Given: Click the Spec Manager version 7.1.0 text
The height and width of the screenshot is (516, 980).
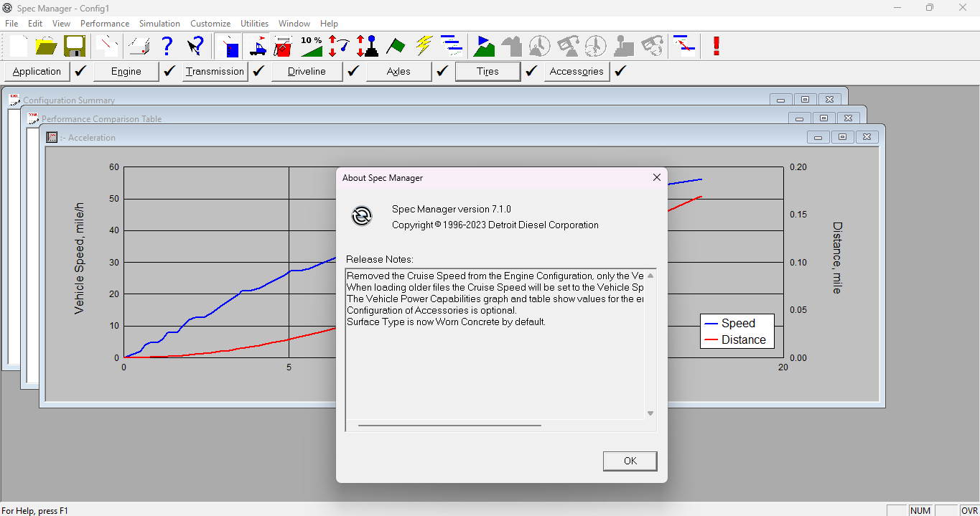Looking at the screenshot, I should pyautogui.click(x=452, y=209).
